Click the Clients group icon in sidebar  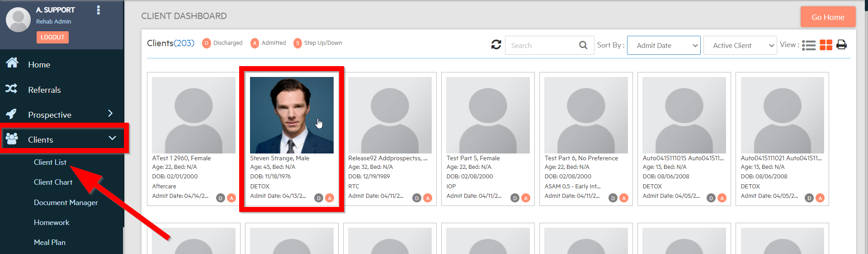click(12, 139)
